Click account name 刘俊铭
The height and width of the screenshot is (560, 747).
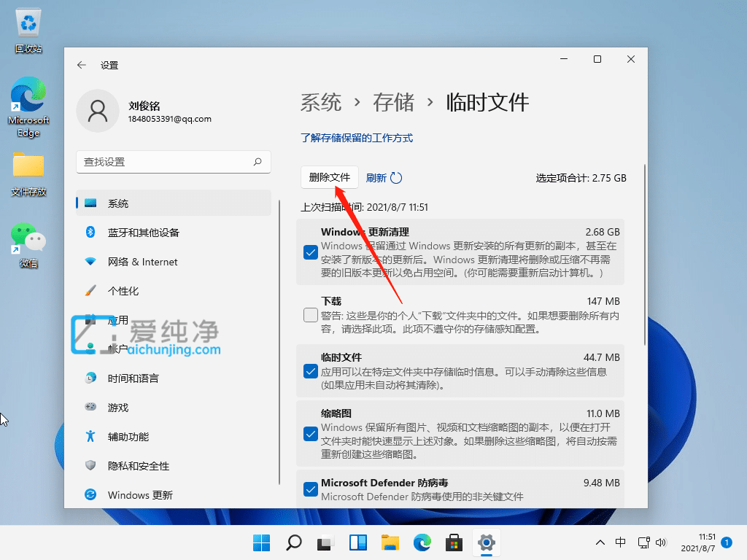(x=144, y=106)
